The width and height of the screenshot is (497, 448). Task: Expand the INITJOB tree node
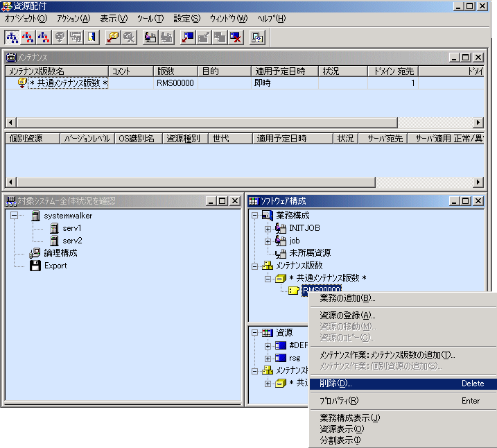pos(268,228)
